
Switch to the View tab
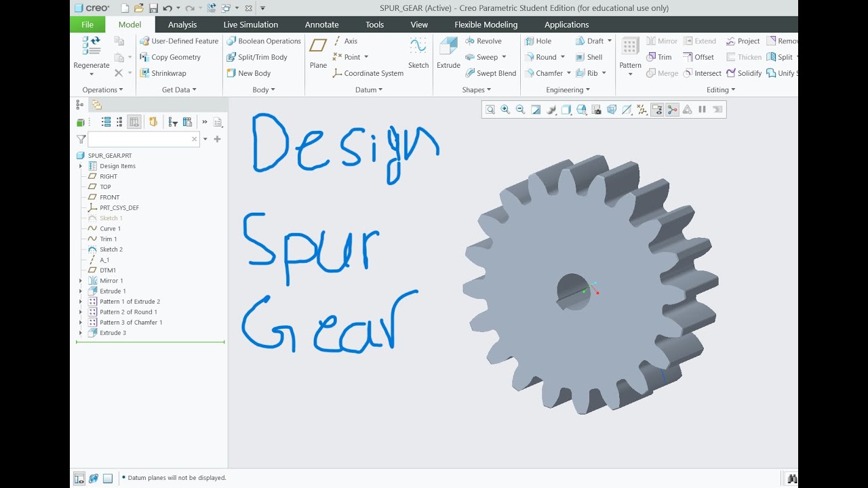tap(419, 24)
